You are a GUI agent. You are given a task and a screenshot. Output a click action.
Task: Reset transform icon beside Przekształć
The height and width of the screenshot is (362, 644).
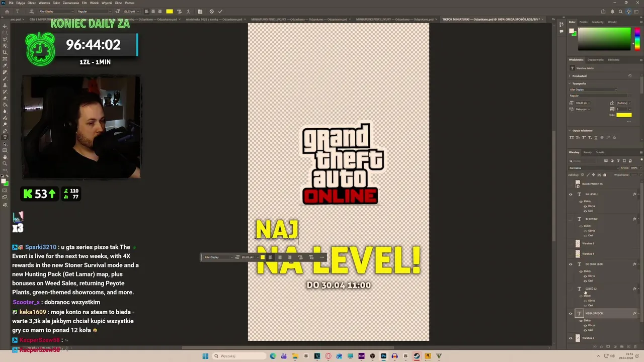click(630, 76)
